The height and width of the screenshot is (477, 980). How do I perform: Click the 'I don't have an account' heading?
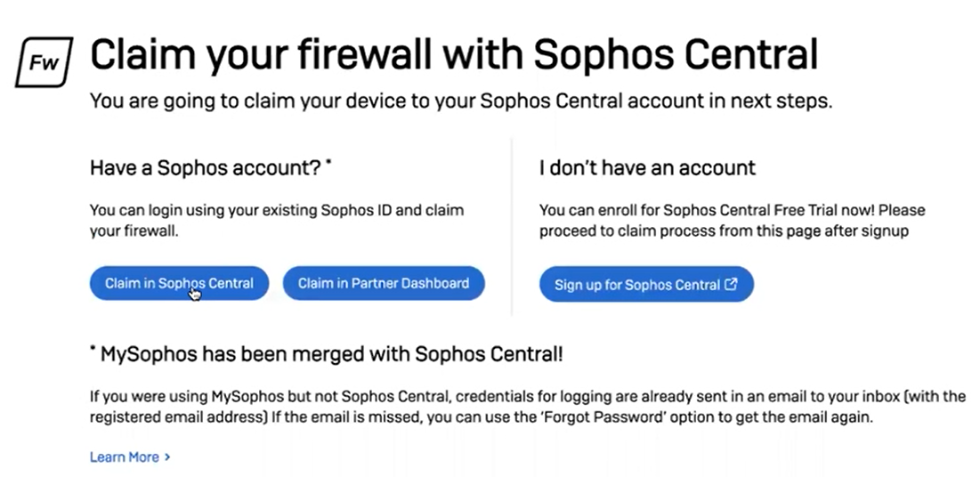[x=647, y=167]
